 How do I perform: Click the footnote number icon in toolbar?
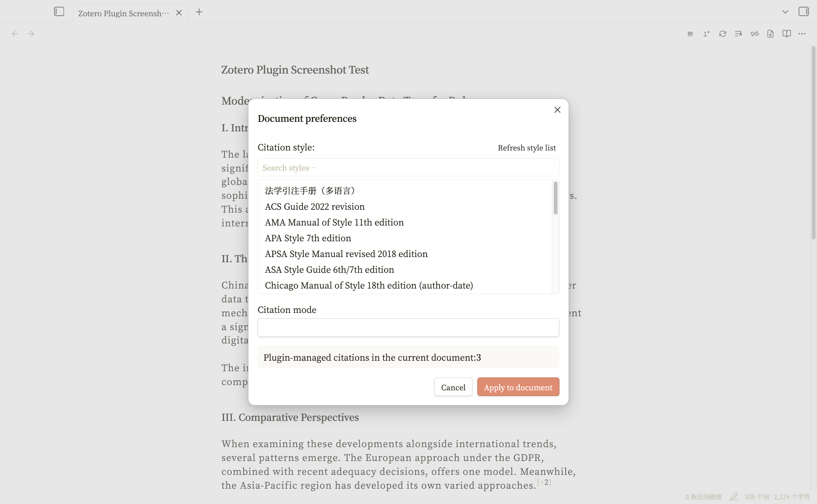coord(706,34)
